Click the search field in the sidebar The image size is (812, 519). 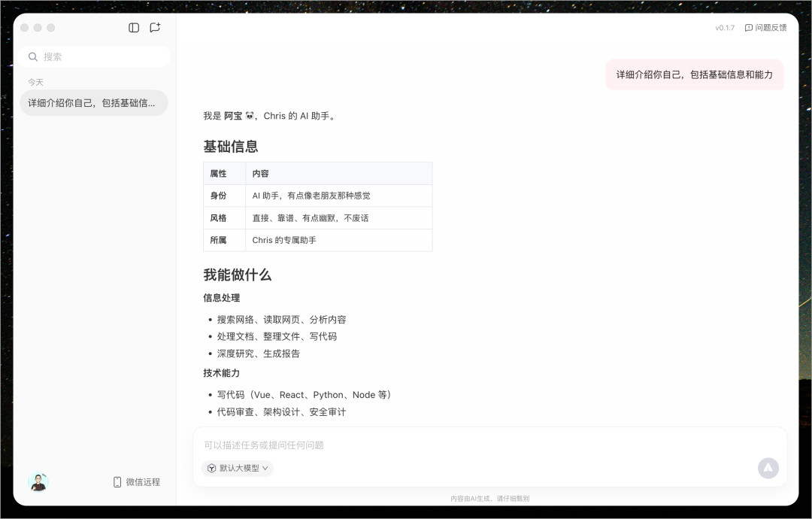point(94,57)
